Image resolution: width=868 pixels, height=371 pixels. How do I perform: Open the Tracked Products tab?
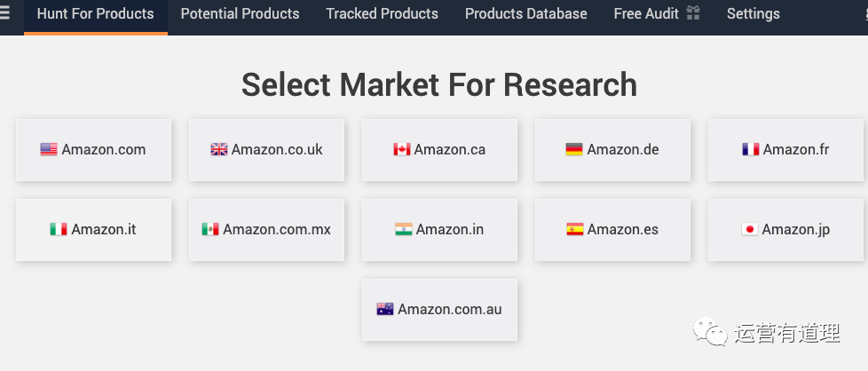click(x=382, y=14)
